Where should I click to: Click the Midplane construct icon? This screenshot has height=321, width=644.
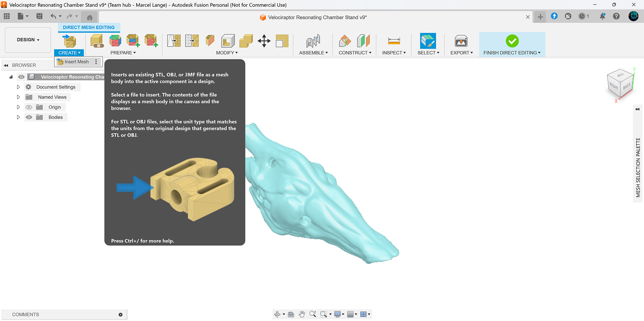point(364,41)
